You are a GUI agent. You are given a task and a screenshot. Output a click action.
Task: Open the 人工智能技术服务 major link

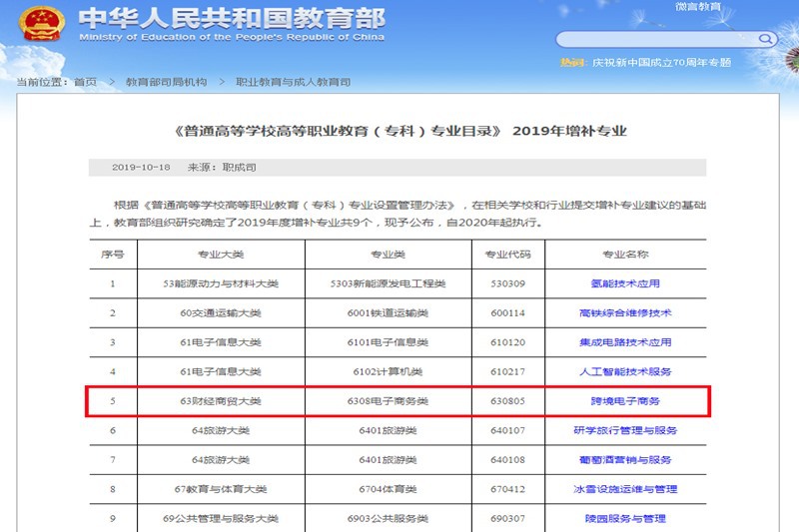coord(625,371)
